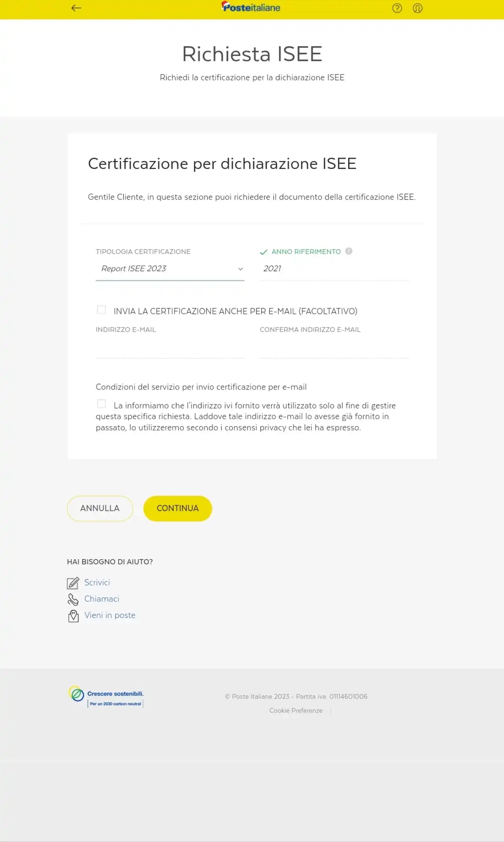This screenshot has height=842, width=504.
Task: Click the Annulla button
Action: tap(100, 508)
